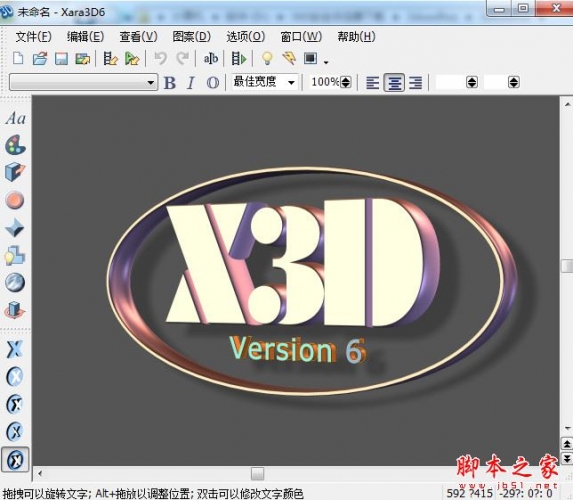This screenshot has height=500, width=573.
Task: Adjust the first spacing spinner arrows
Action: 472,82
